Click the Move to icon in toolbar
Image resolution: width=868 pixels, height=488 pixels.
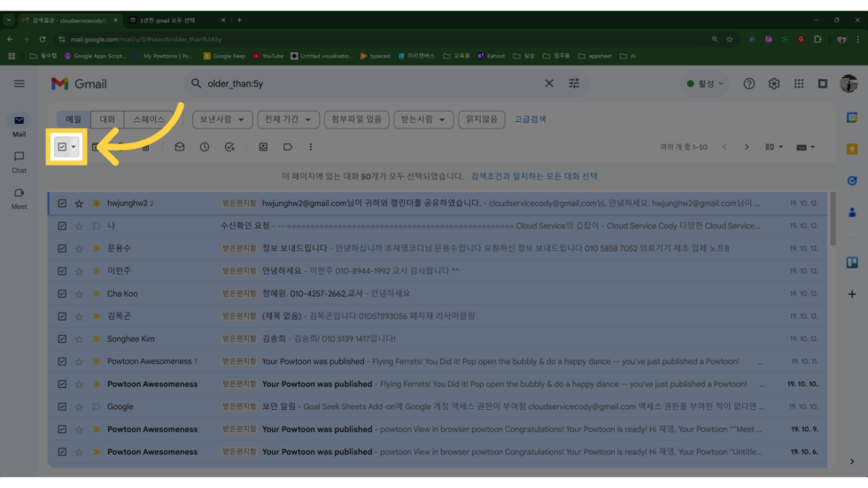click(x=263, y=147)
